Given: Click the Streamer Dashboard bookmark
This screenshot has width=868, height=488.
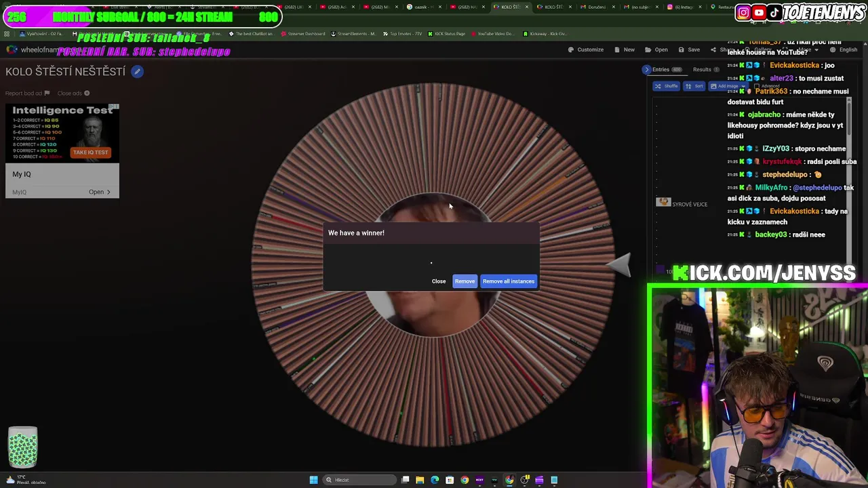Looking at the screenshot, I should coord(302,33).
